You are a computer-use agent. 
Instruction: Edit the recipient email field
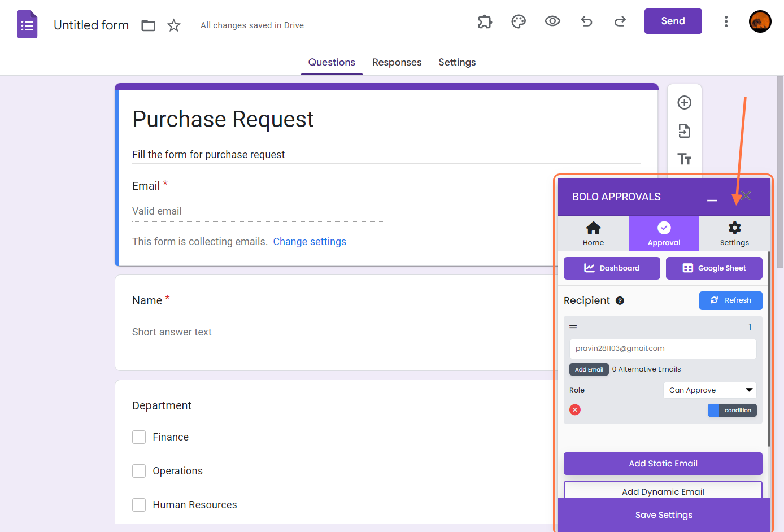point(663,349)
